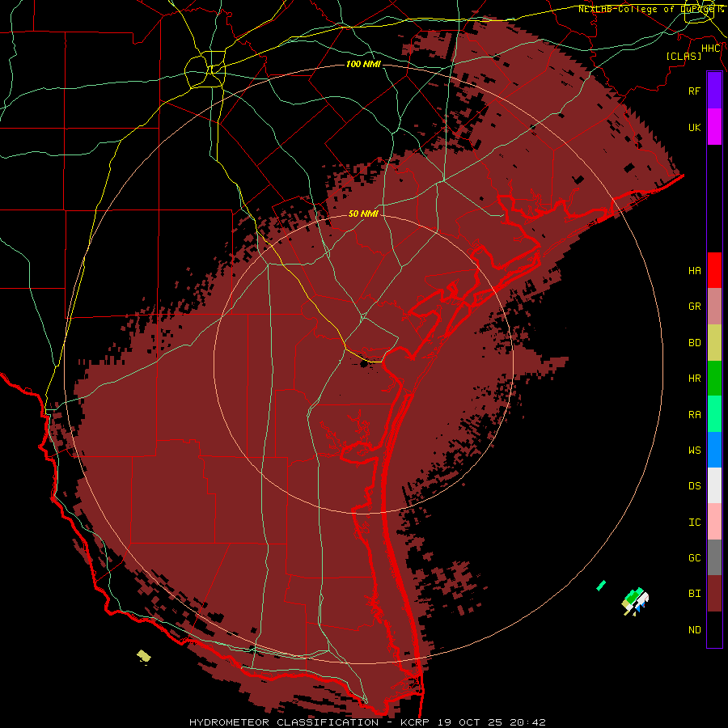Click the IC light-pink legend swatch

pos(714,522)
